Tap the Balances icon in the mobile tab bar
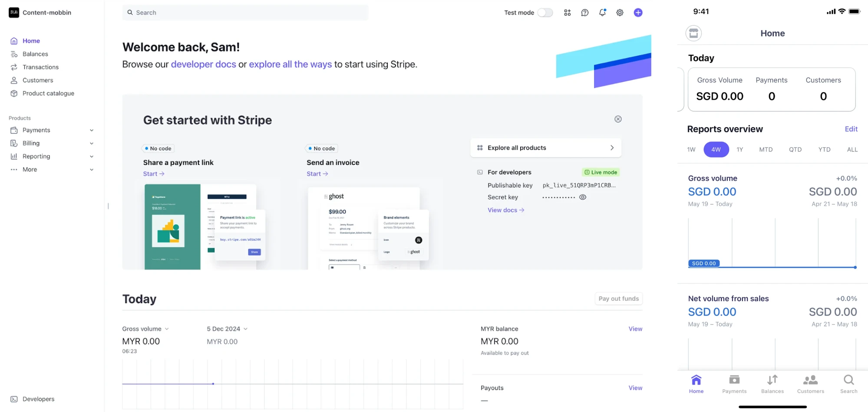The height and width of the screenshot is (412, 868). 772,380
